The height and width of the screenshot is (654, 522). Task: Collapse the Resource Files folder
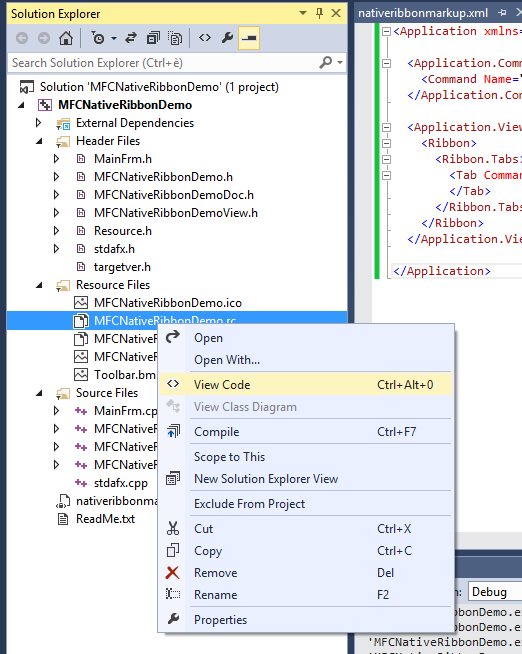tap(39, 285)
